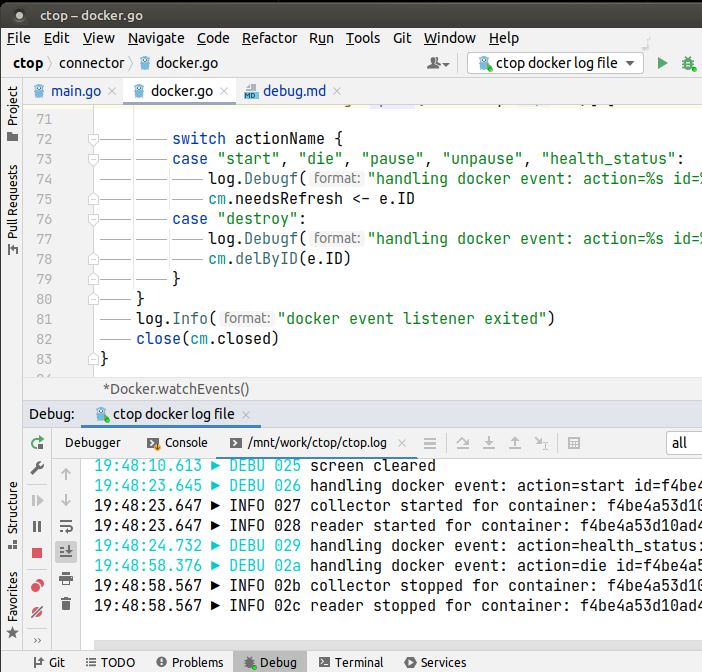Open debugger settings wrench icon
702x672 pixels.
[37, 468]
